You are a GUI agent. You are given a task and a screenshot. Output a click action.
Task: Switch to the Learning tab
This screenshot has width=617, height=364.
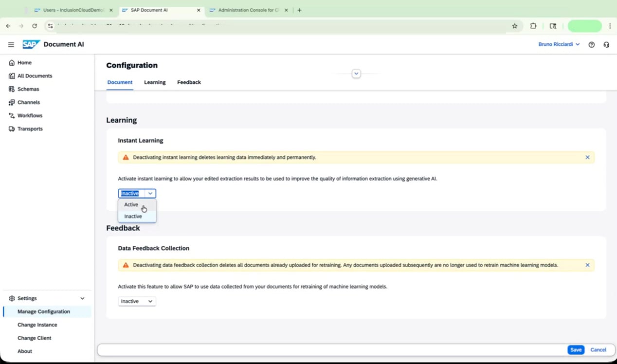click(155, 82)
